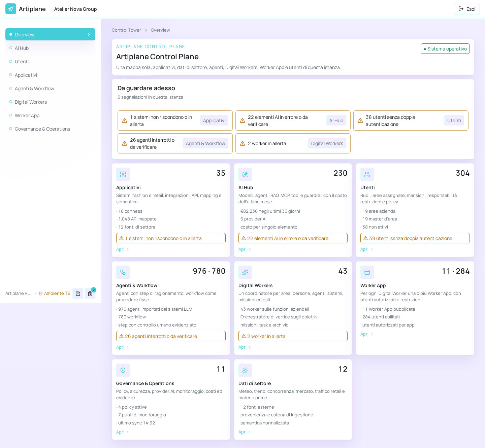Click the Agenti & Workflow tag in alerts
Screen dimensions: 485x448
click(205, 143)
